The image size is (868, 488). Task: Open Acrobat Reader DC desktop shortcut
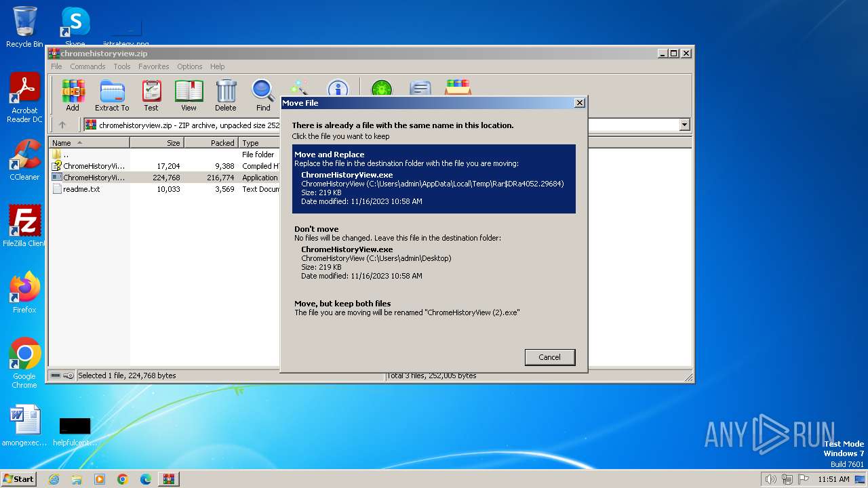pos(24,98)
